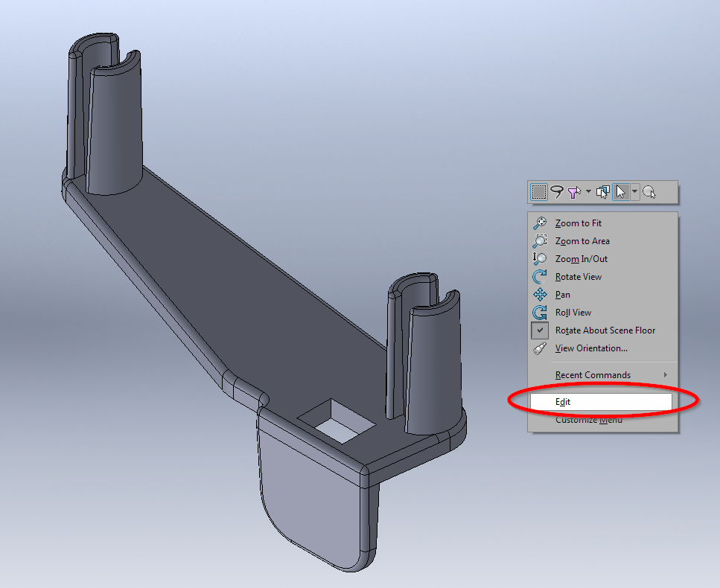The image size is (720, 588).
Task: Select Pan from the context menu
Action: [602, 295]
